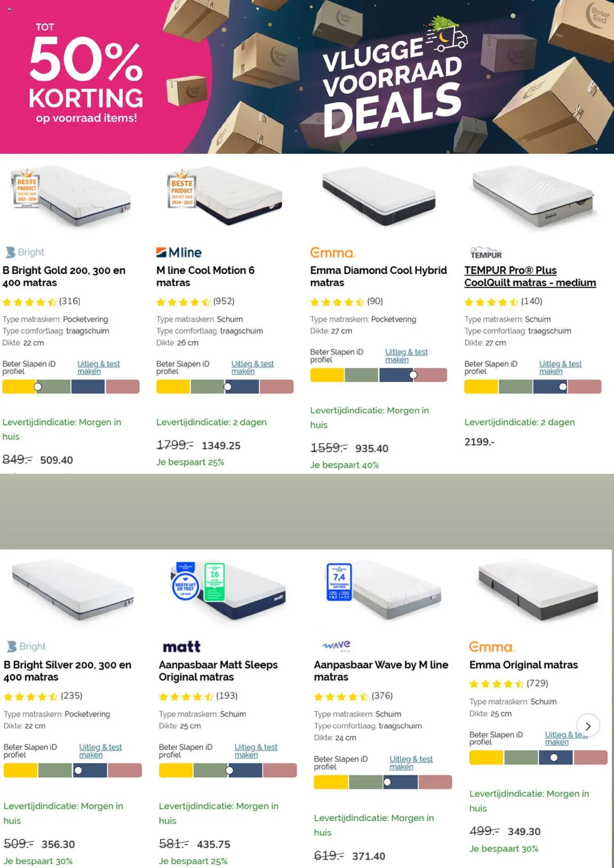The image size is (614, 868).
Task: Open the TEMPUR Pro Plus CoolQuilt matras link
Action: (x=530, y=276)
